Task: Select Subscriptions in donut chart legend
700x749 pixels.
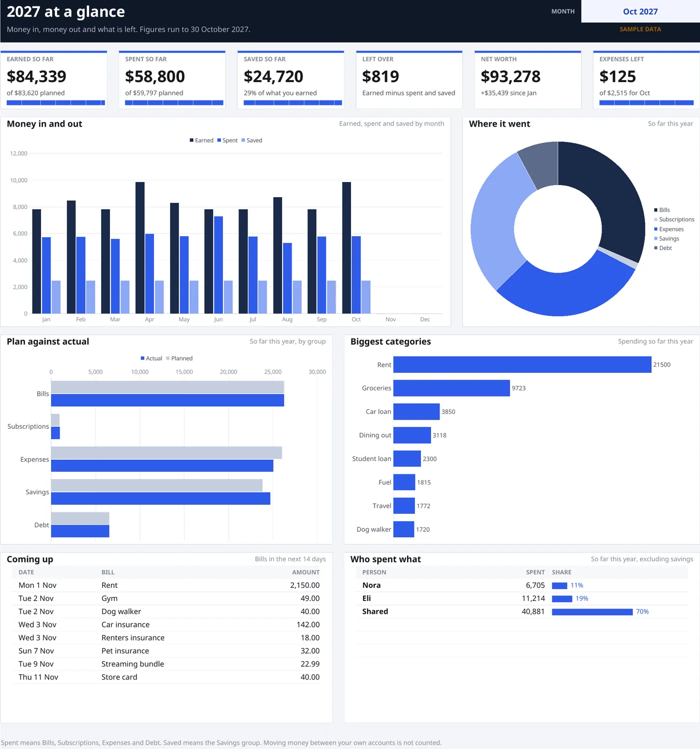Action: [x=674, y=220]
